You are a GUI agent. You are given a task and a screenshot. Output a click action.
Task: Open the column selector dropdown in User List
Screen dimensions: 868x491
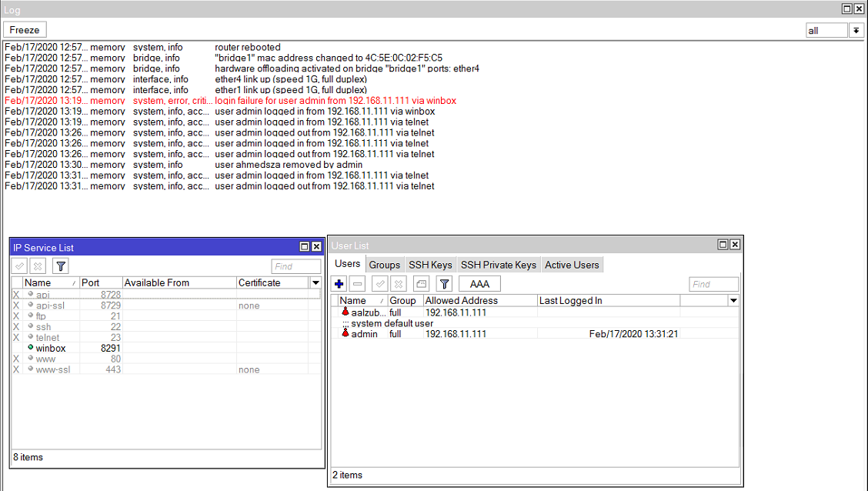tap(733, 300)
